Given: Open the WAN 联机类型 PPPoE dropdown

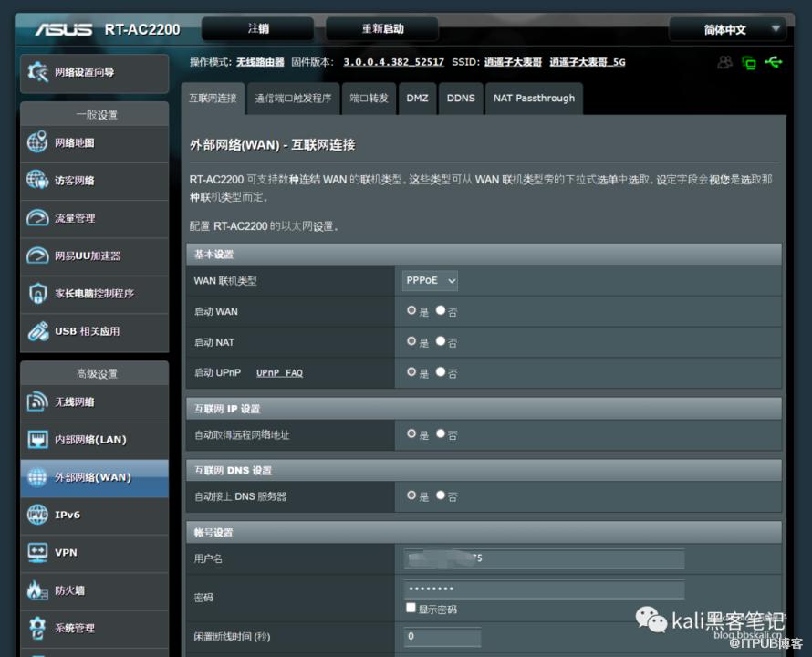Looking at the screenshot, I should point(430,281).
